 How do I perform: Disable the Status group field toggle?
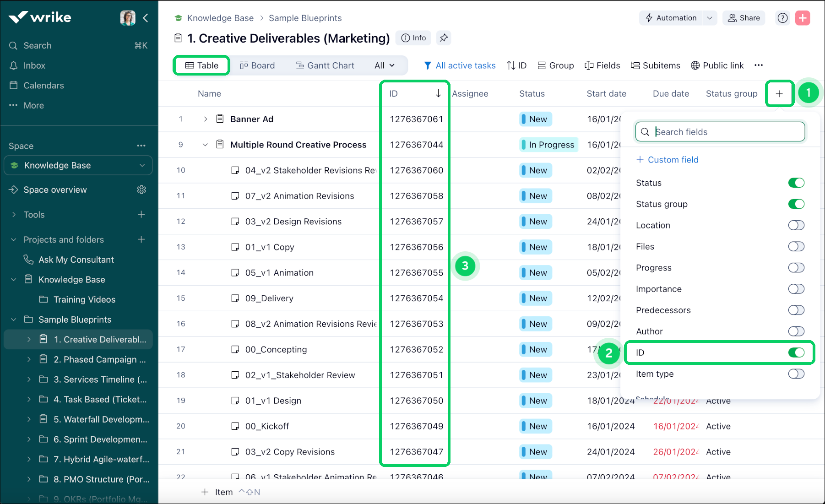[796, 204]
